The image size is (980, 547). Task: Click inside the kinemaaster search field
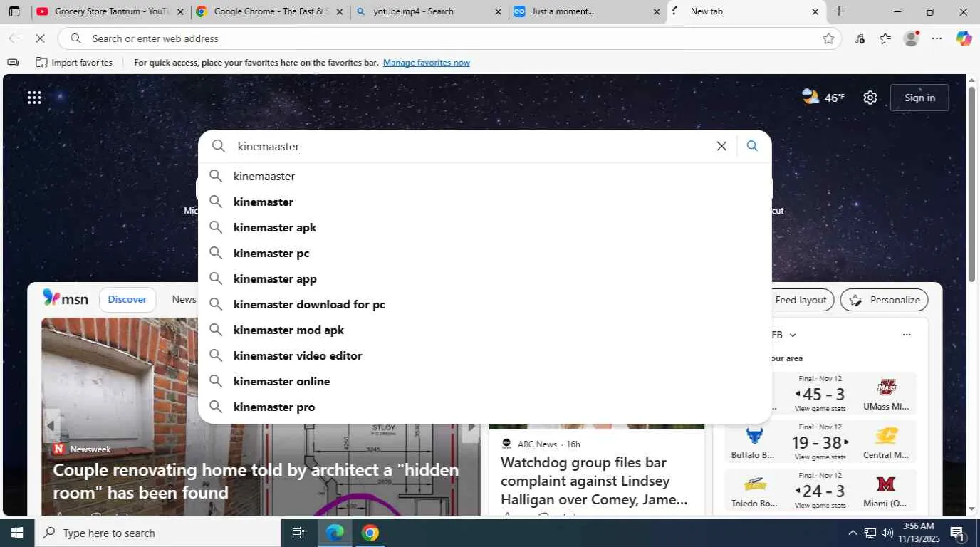[470, 146]
